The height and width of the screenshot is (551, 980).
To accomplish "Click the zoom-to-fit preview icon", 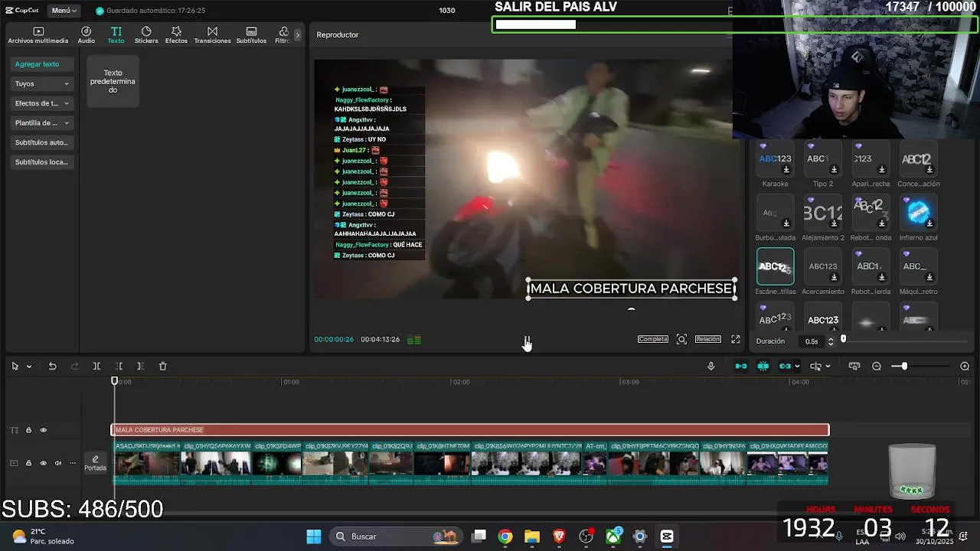I will click(681, 339).
